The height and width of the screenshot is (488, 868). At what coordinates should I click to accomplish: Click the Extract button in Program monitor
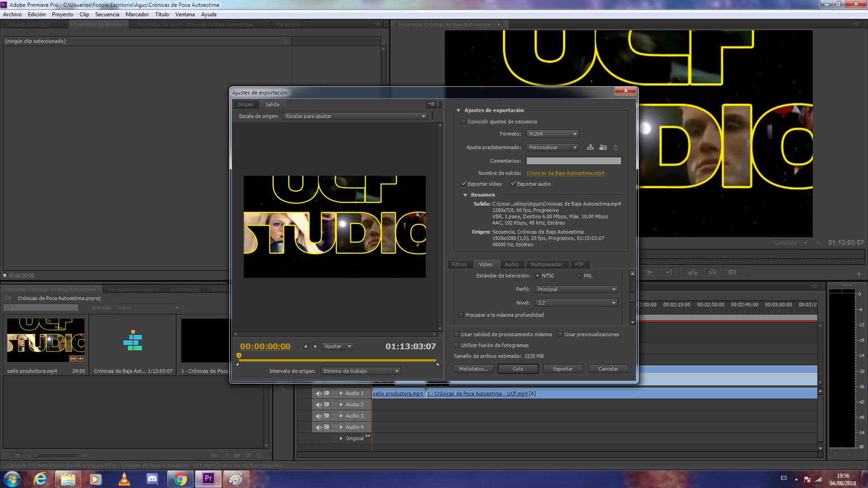pyautogui.click(x=712, y=272)
